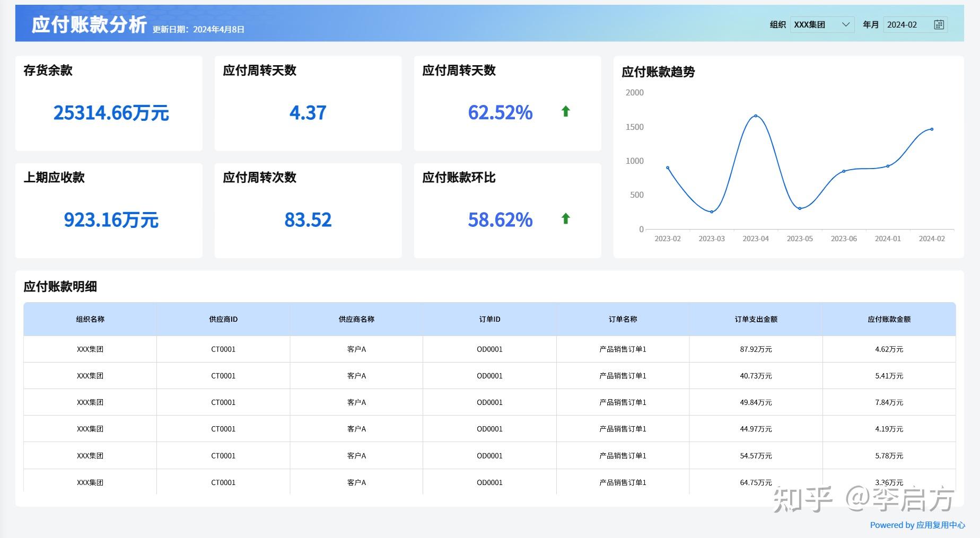
Task: Select the 2024-01 data point on trend chart
Action: pos(888,166)
